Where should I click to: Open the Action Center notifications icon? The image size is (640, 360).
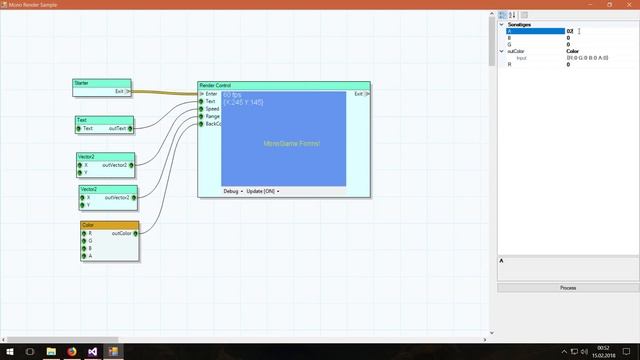coord(626,351)
